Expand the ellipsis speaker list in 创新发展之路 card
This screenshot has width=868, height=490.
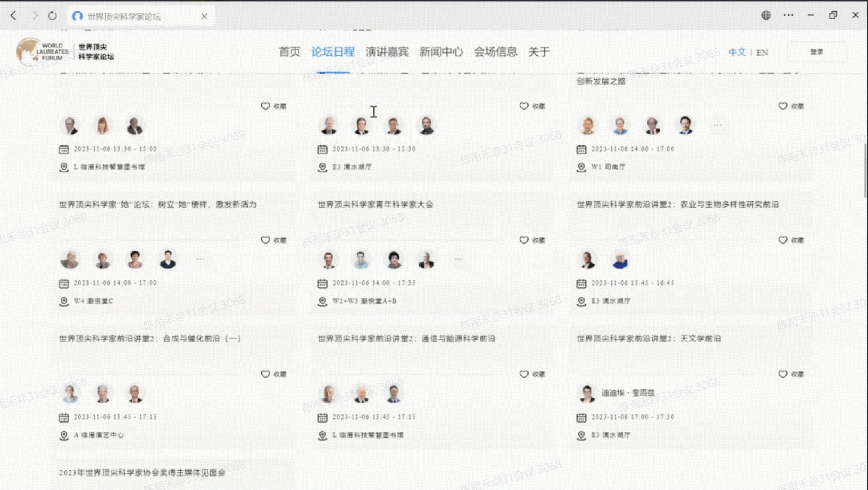pos(718,125)
